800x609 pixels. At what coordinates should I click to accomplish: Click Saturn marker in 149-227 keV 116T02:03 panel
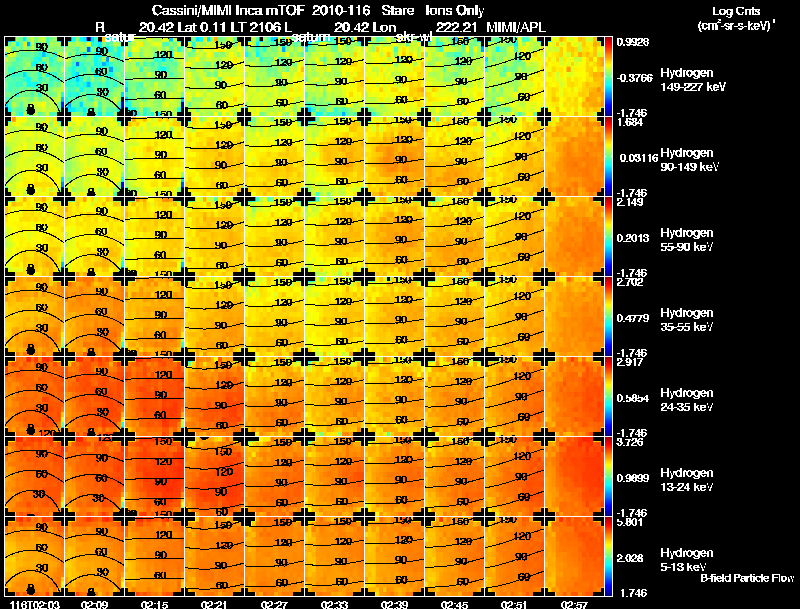pos(31,109)
